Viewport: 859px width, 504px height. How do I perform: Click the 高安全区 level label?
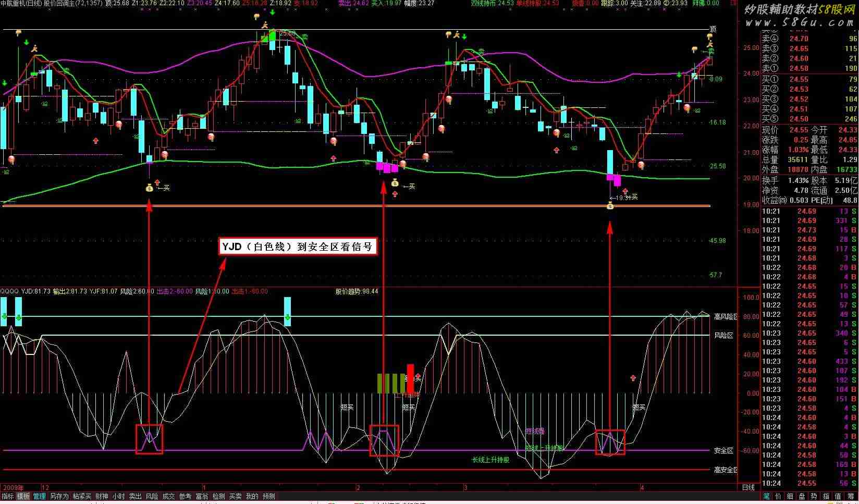[726, 470]
